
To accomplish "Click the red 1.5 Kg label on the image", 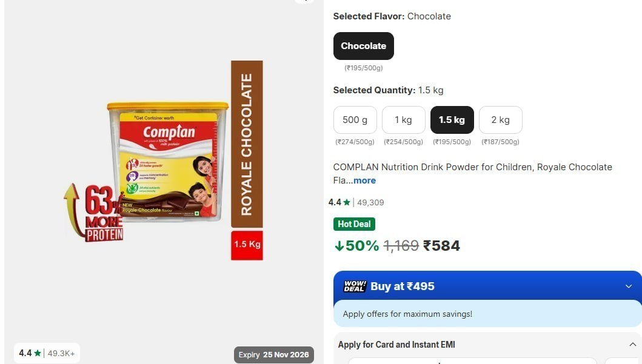I will tap(247, 245).
